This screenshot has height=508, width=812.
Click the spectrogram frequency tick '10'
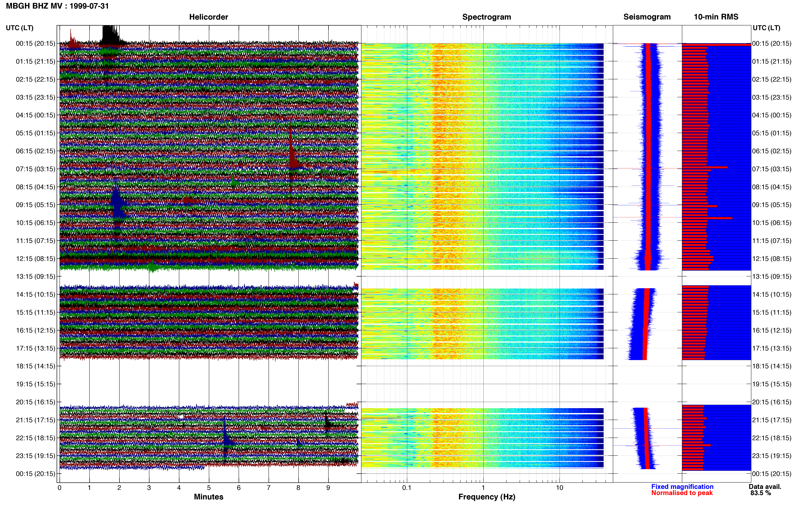pyautogui.click(x=559, y=488)
